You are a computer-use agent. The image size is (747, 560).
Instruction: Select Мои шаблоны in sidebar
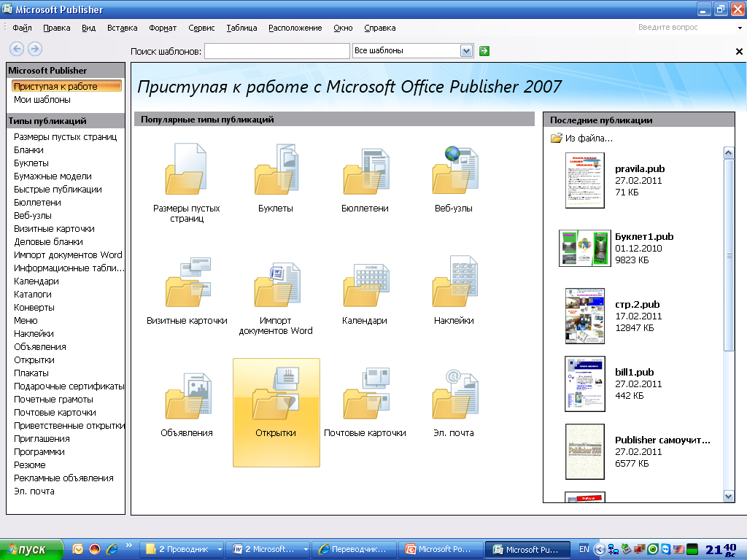pos(42,100)
